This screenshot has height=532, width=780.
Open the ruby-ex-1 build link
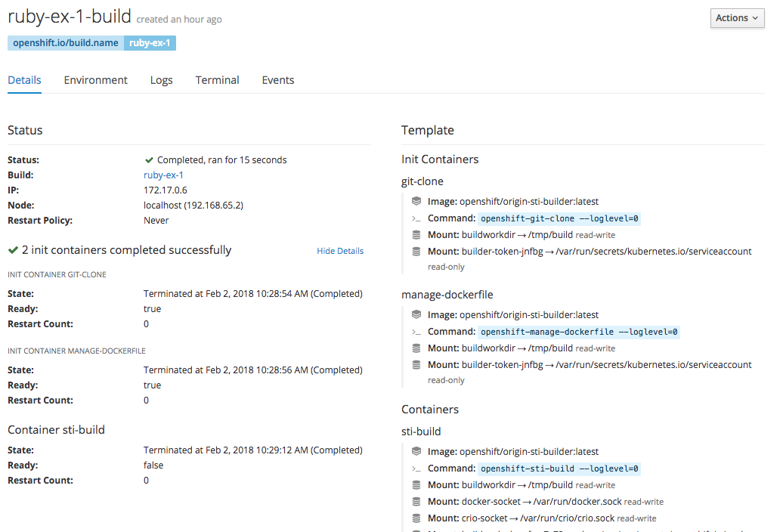click(163, 175)
